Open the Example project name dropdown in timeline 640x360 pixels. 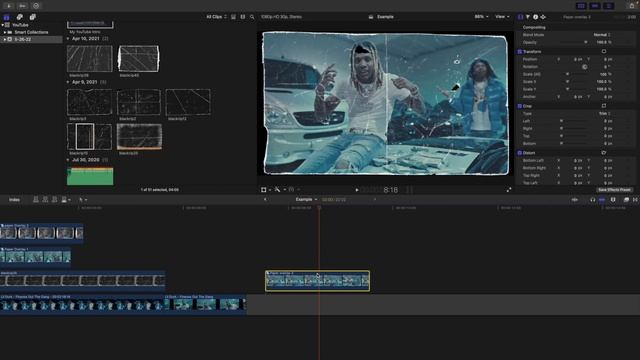(306, 200)
